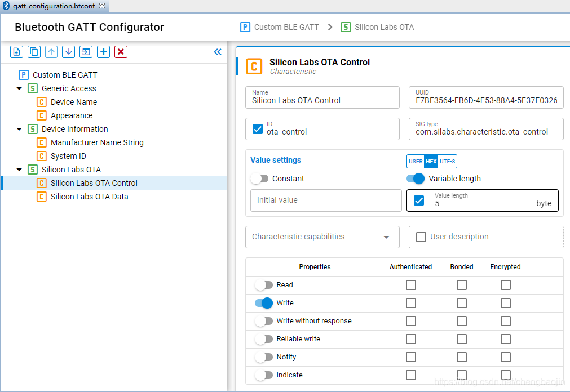Screen dimensions: 570x392
Task: Enable Write without response toggle
Action: [x=264, y=321]
